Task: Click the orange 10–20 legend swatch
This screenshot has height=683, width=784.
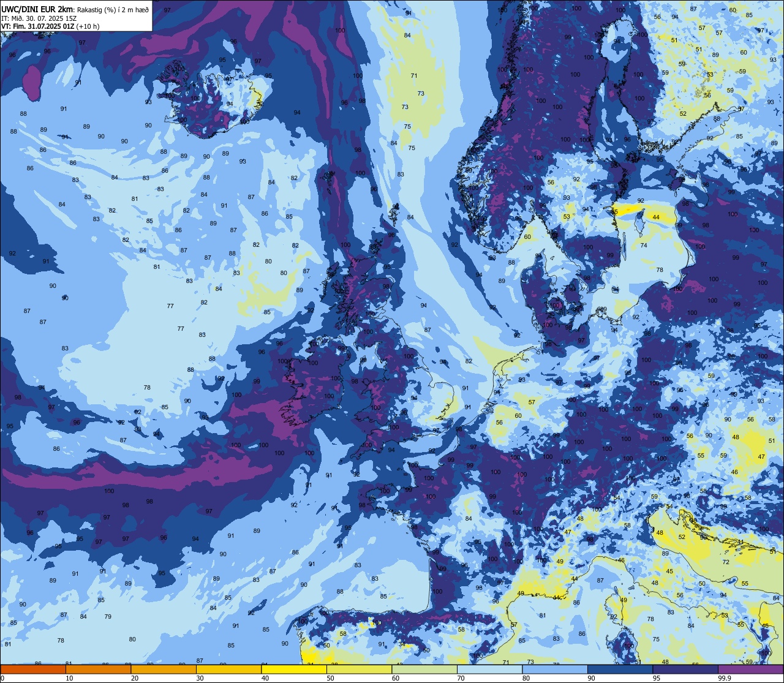Action: coord(98,669)
